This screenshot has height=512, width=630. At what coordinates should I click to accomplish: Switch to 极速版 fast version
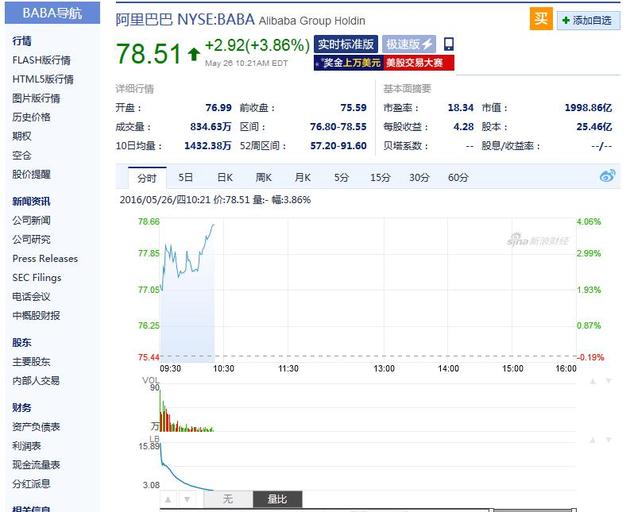[409, 44]
